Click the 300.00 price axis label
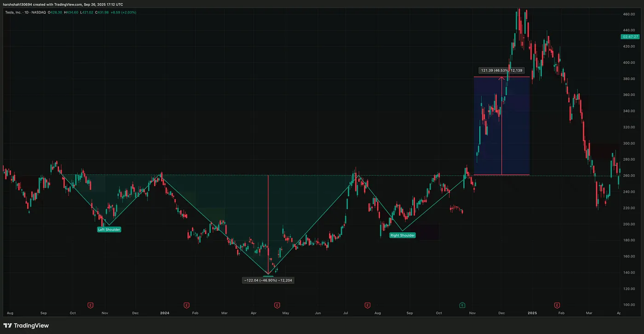 click(629, 143)
